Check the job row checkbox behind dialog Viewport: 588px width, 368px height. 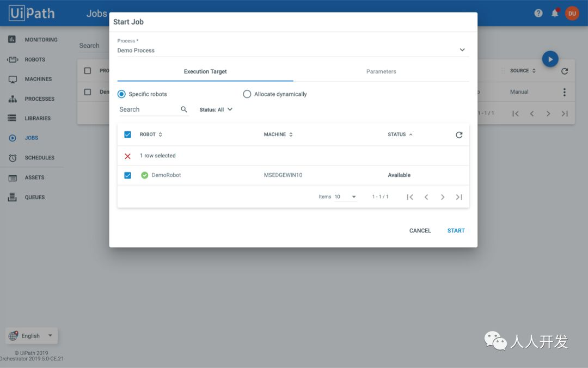click(87, 92)
